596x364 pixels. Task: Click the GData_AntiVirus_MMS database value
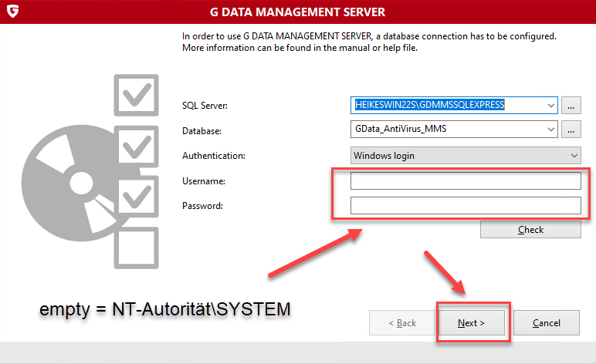tap(401, 129)
